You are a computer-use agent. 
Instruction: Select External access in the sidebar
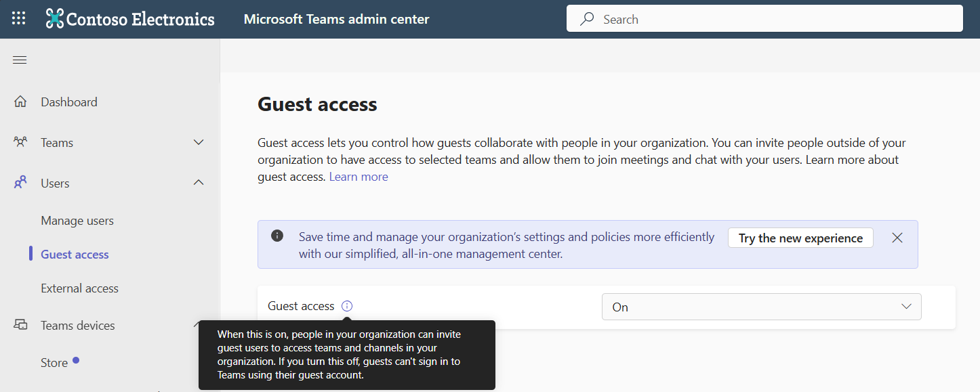click(79, 288)
